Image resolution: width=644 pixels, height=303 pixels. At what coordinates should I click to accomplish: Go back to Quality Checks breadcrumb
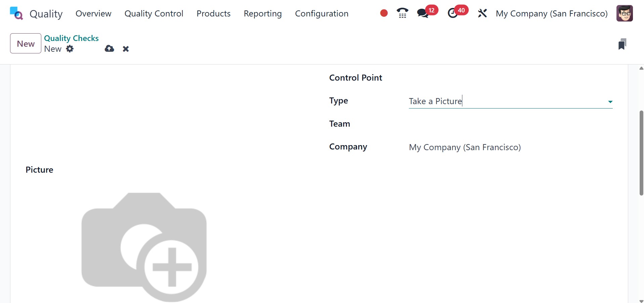(71, 38)
